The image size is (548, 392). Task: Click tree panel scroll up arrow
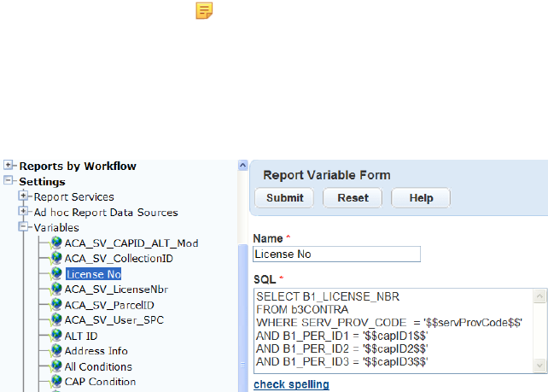pos(243,165)
